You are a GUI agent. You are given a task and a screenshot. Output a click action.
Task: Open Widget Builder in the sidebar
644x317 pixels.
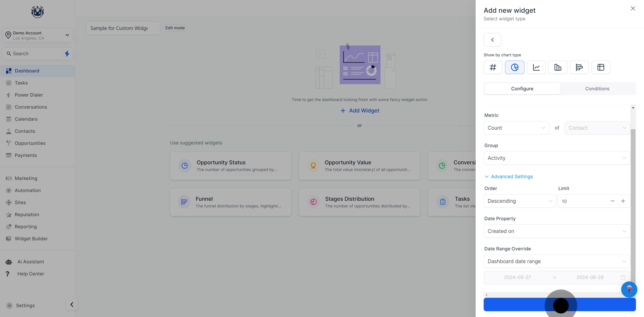(x=38, y=239)
